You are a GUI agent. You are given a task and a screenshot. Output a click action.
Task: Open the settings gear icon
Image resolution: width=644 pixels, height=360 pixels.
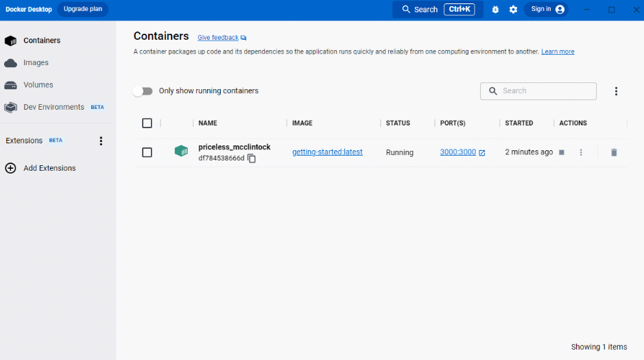click(x=514, y=10)
